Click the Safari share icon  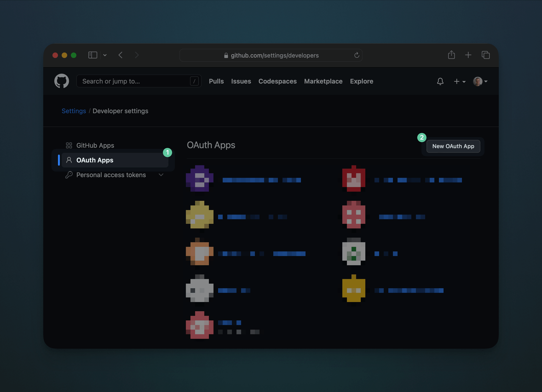pos(451,55)
